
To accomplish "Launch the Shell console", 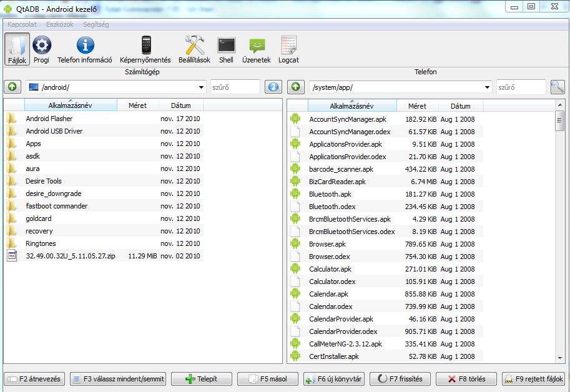I will (226, 49).
